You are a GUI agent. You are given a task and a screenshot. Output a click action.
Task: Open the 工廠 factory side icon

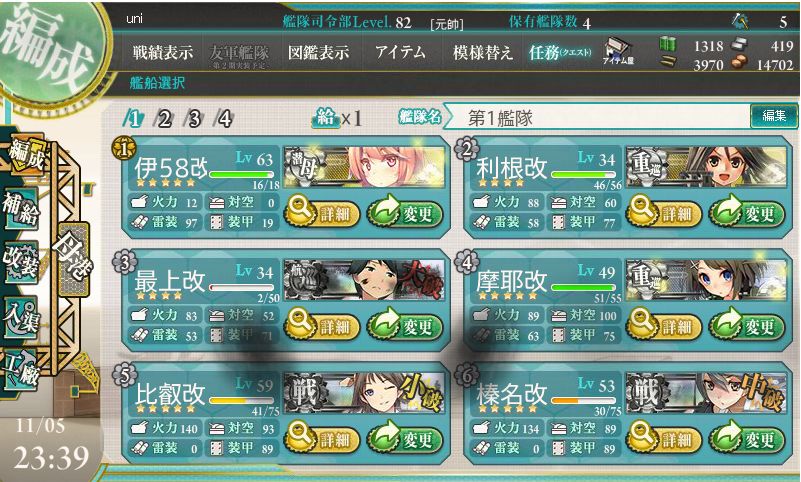(x=21, y=369)
